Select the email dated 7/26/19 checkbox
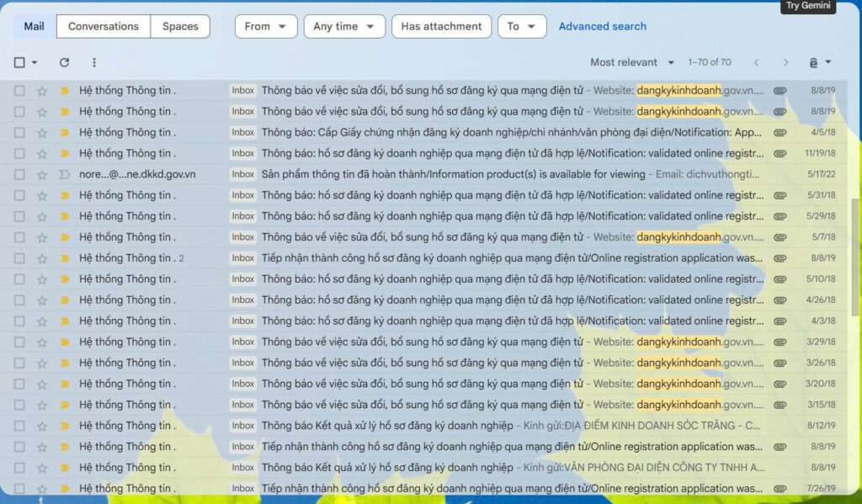 tap(19, 488)
